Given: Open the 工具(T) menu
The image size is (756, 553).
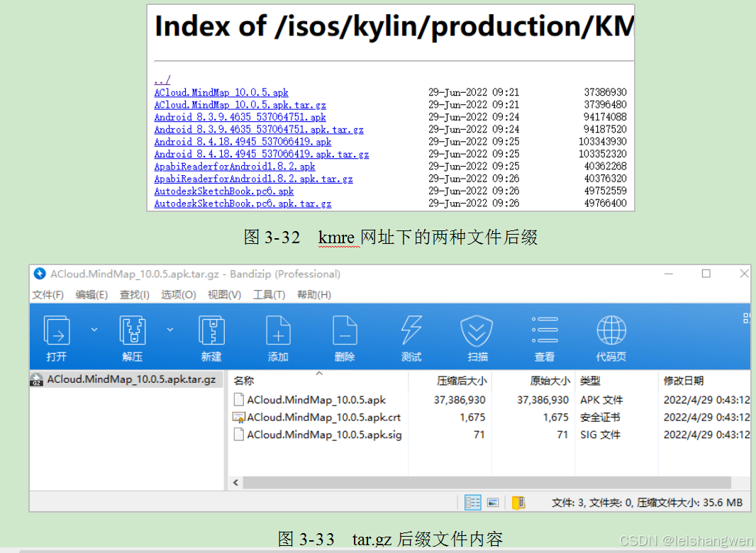Looking at the screenshot, I should (x=269, y=295).
